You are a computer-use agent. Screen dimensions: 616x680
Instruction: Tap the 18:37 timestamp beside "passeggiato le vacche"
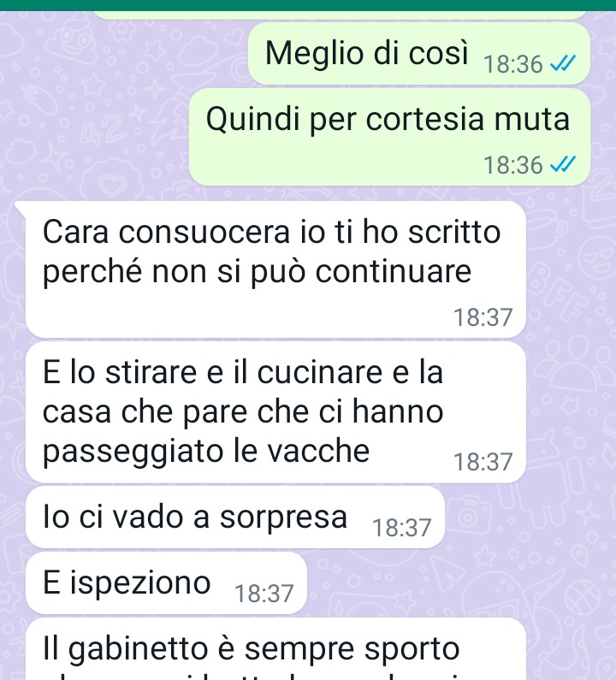click(483, 462)
